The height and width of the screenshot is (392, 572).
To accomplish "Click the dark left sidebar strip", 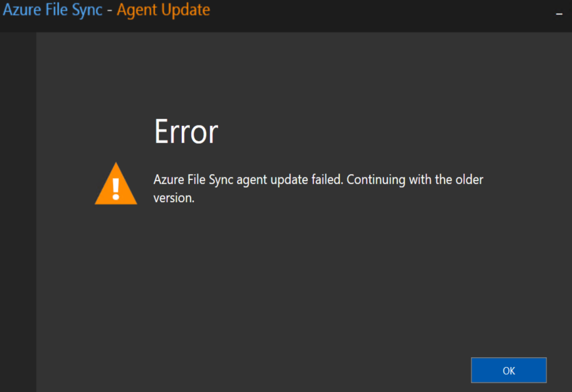I will (18, 212).
